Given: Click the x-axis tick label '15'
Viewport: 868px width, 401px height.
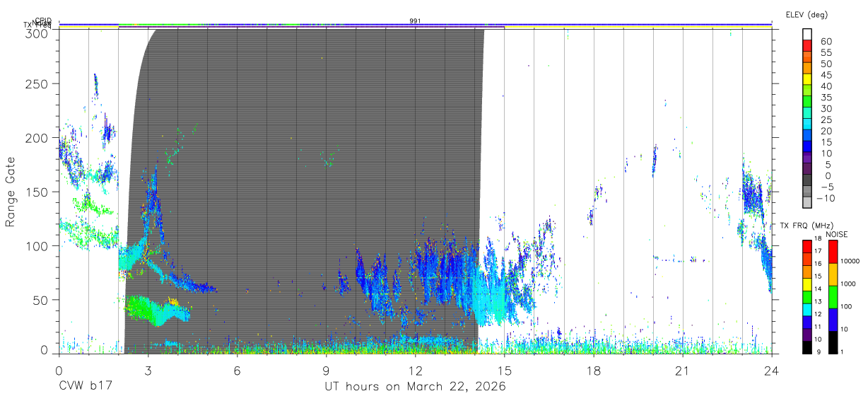Looking at the screenshot, I should [x=504, y=371].
